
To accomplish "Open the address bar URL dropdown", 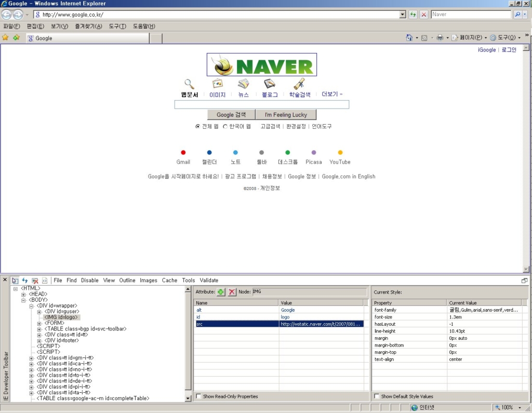I will (403, 15).
